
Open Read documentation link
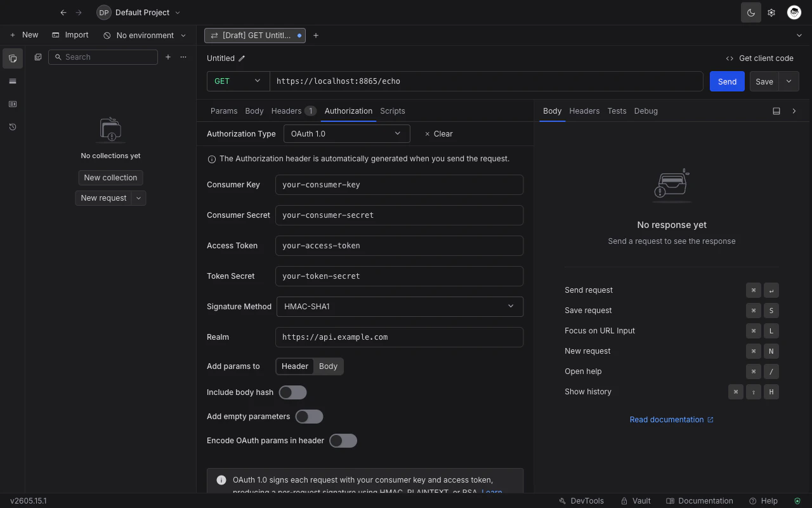[672, 420]
